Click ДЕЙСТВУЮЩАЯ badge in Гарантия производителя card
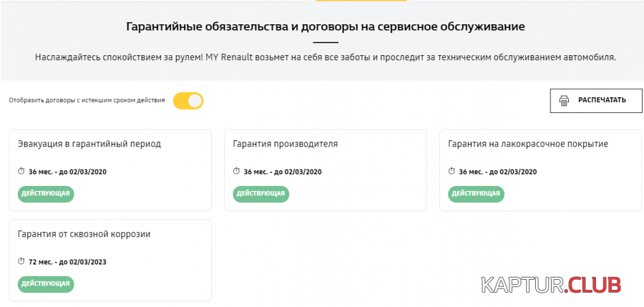The image size is (644, 307). [260, 194]
